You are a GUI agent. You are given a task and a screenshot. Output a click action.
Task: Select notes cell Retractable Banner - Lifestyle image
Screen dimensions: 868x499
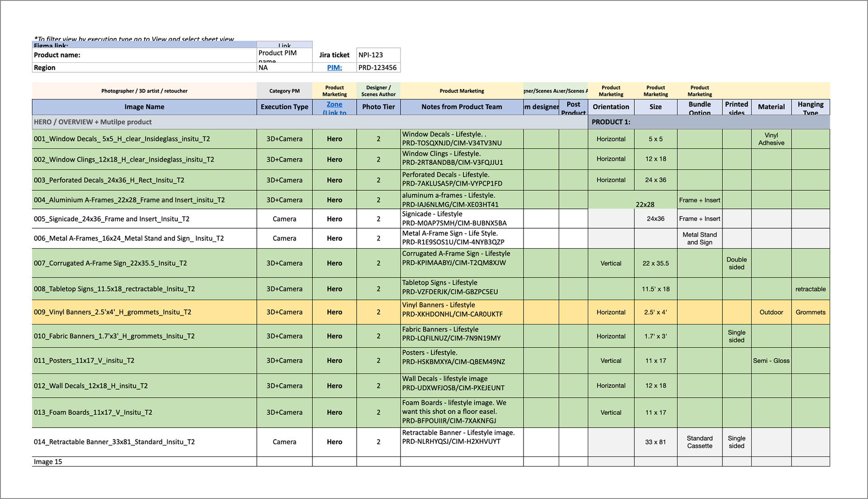point(462,442)
